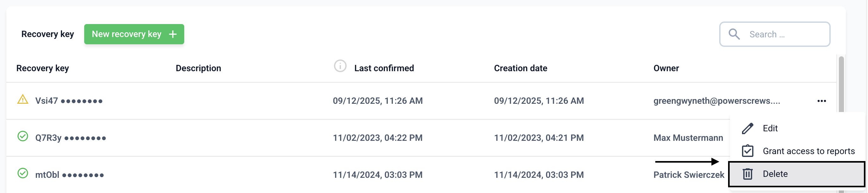Click the magnifying glass search icon

734,34
